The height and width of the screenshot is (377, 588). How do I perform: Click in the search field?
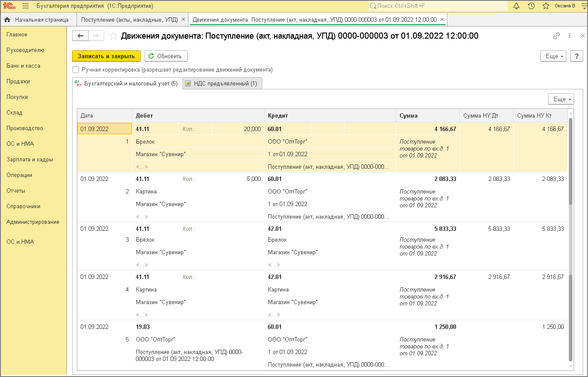[439, 6]
